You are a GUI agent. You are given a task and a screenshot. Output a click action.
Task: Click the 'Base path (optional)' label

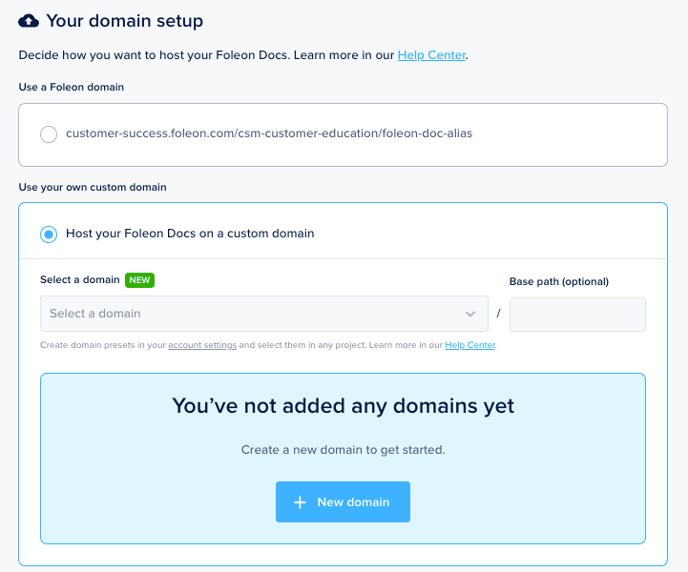pyautogui.click(x=559, y=282)
